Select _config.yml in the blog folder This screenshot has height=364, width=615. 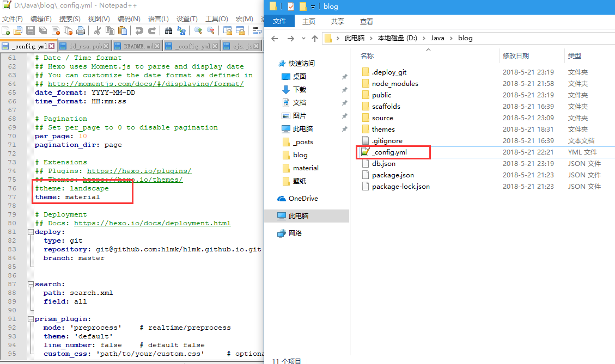(x=389, y=152)
